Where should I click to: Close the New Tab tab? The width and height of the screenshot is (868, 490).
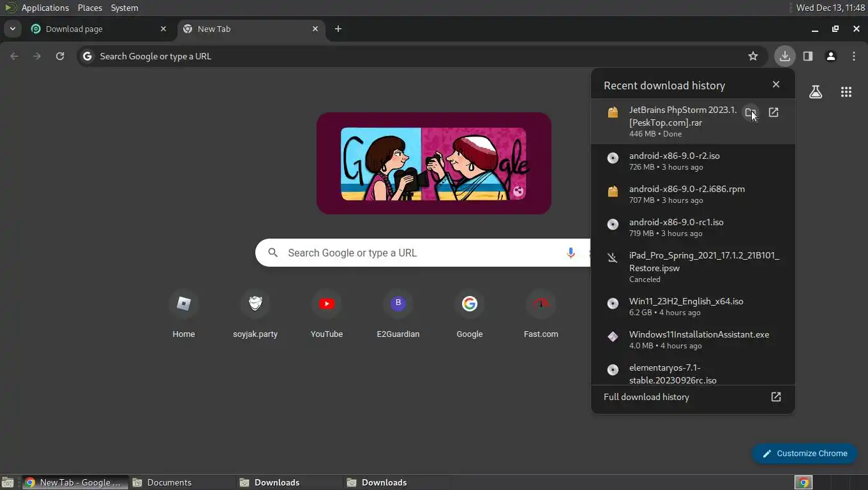point(315,29)
